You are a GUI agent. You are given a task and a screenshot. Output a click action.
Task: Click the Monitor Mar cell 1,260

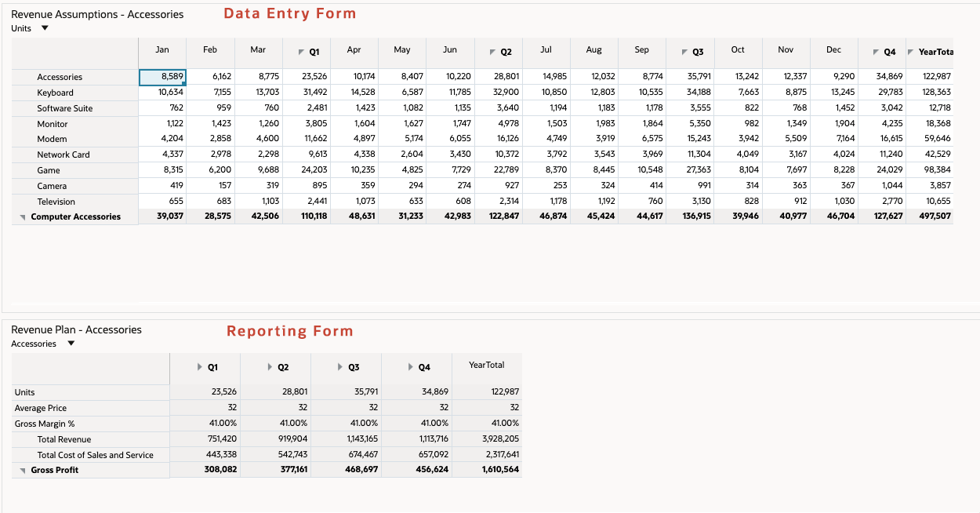point(258,124)
